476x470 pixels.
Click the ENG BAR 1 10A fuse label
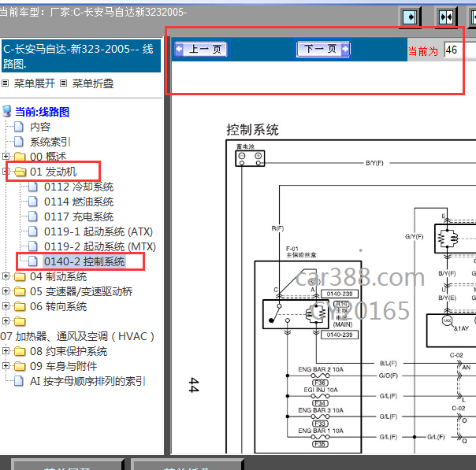click(321, 431)
